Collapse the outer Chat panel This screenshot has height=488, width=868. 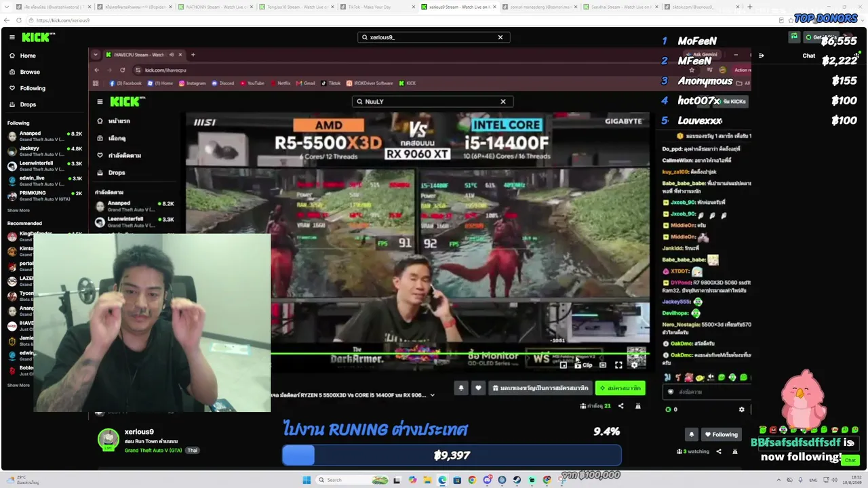coord(761,56)
